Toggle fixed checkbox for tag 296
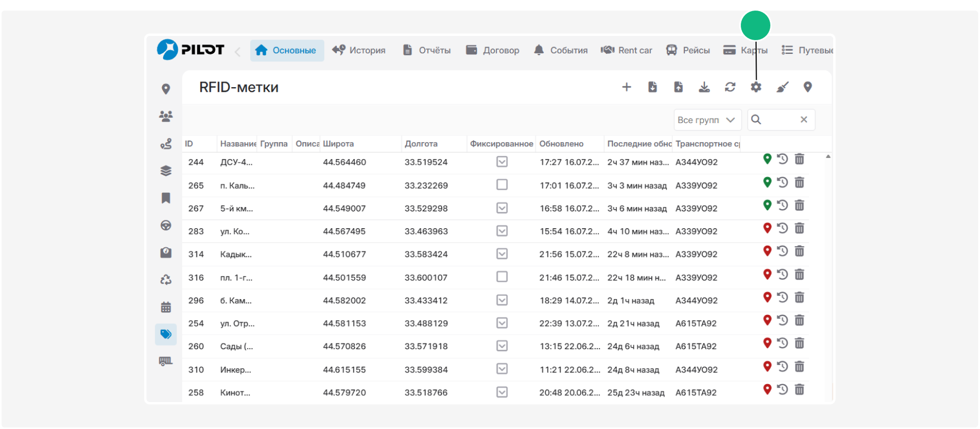 [502, 300]
